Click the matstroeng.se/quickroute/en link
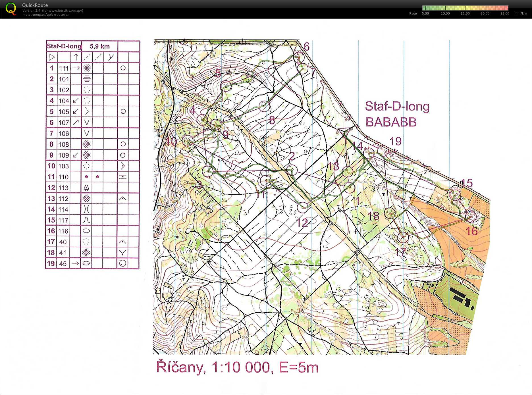The image size is (532, 395). (46, 15)
